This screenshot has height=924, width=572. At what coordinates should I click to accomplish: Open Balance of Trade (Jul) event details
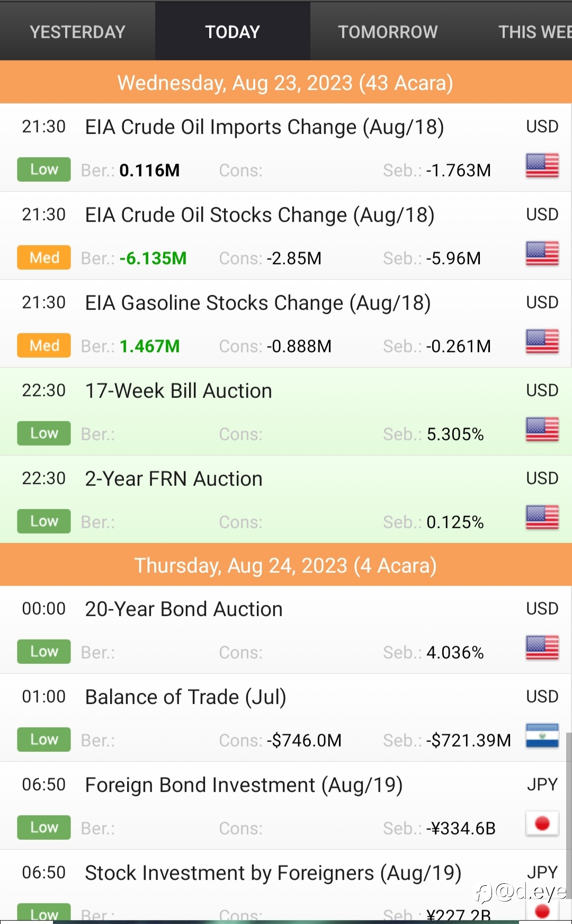[185, 697]
